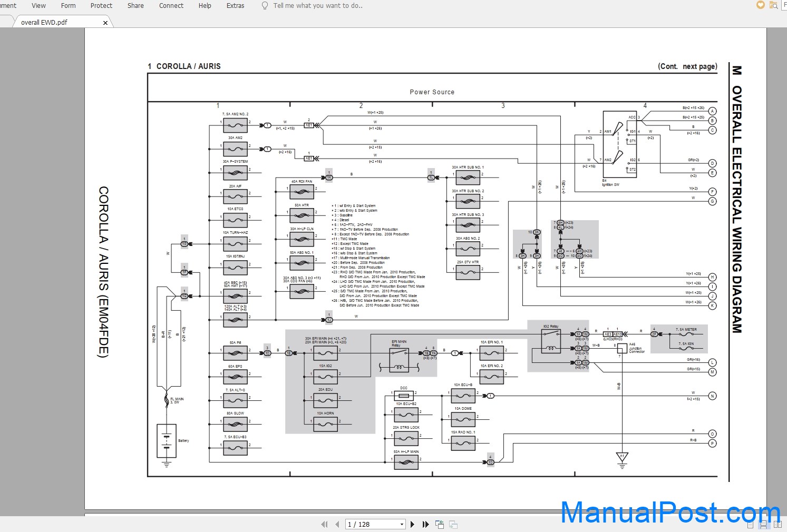
Task: Click the 40A RDI FAN fuse label
Action: 302,181
